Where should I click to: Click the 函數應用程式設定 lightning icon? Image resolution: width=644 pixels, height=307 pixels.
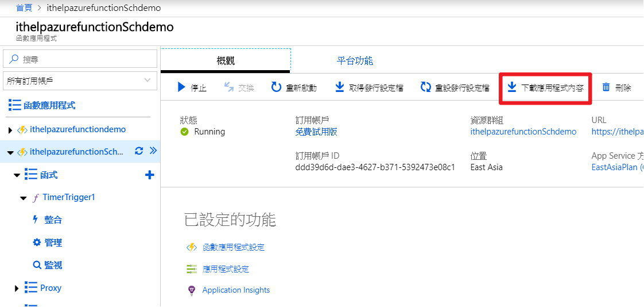click(191, 247)
